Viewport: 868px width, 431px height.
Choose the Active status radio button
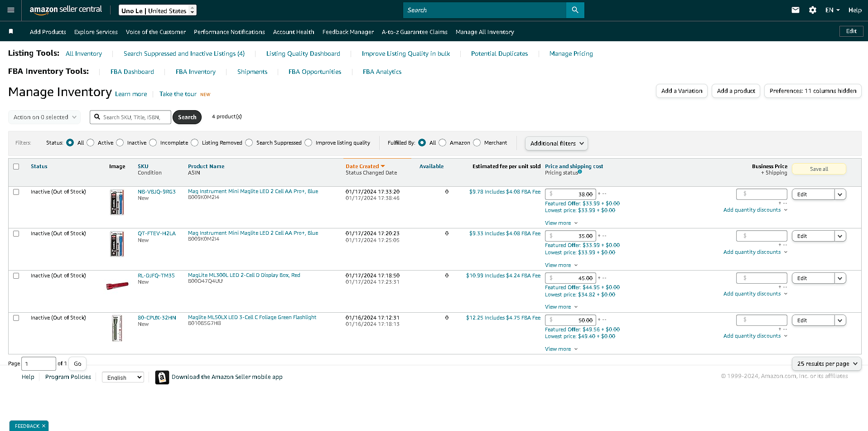[x=91, y=143]
